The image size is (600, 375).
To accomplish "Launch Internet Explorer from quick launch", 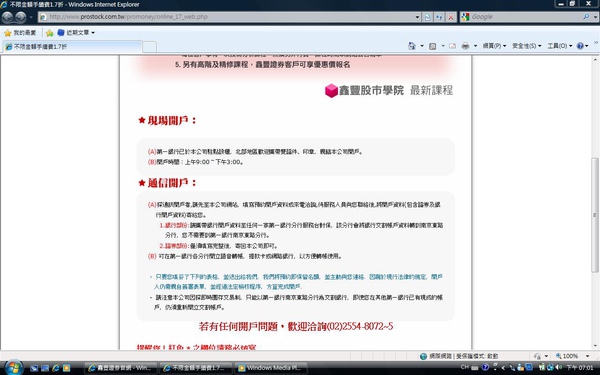I will point(55,368).
